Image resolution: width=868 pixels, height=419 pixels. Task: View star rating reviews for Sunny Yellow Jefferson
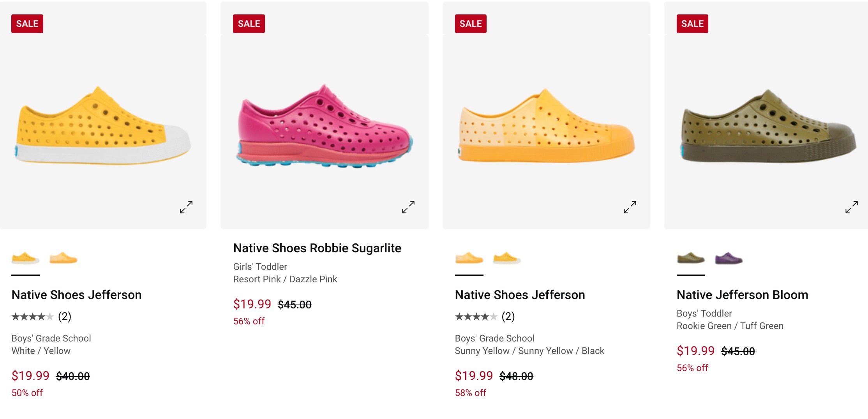pos(485,317)
